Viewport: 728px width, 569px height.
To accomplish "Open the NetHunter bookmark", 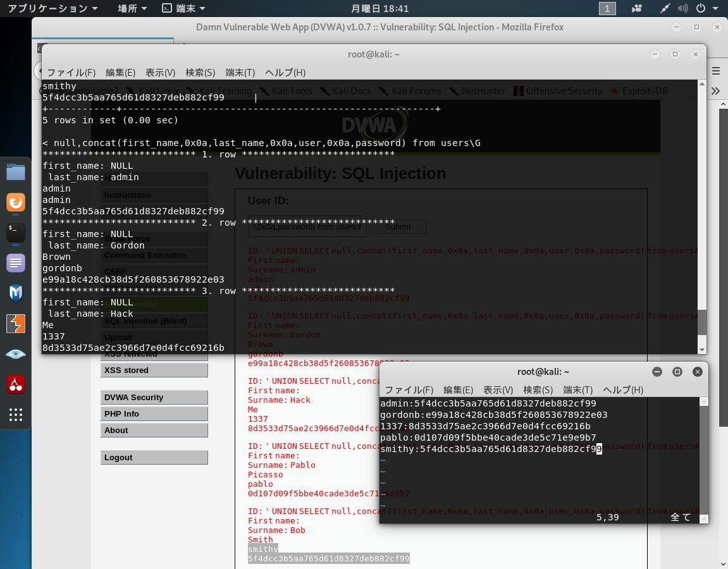I will pyautogui.click(x=478, y=91).
